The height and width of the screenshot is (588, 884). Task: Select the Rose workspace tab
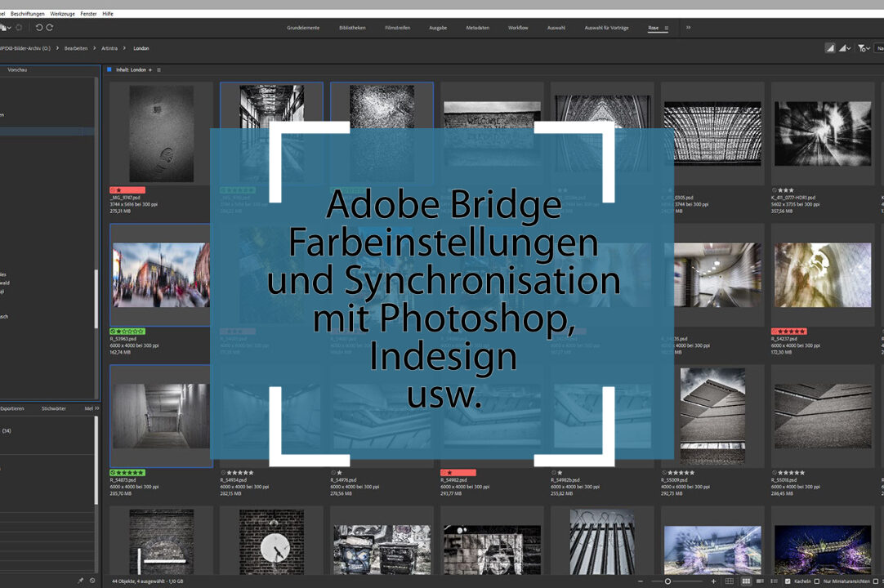click(x=654, y=28)
